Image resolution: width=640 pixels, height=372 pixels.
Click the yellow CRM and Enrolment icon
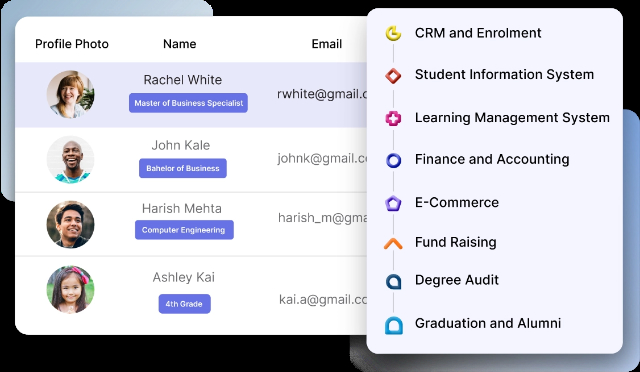pyautogui.click(x=393, y=33)
